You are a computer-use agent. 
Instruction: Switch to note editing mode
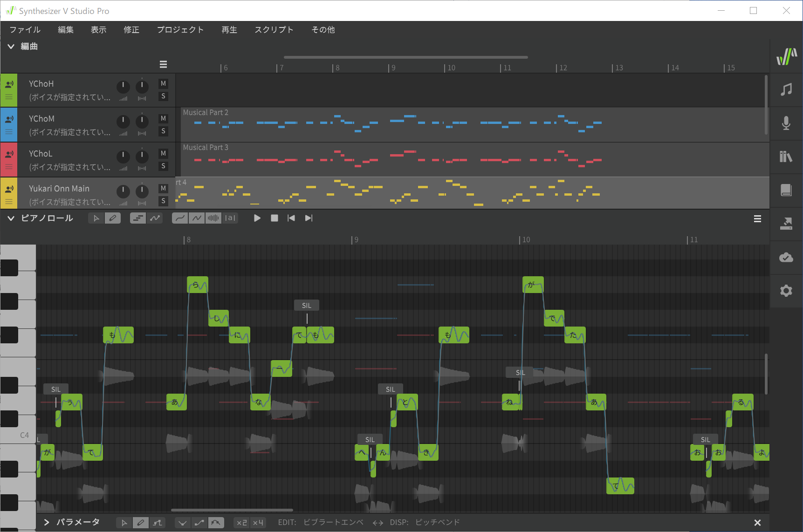pyautogui.click(x=138, y=218)
